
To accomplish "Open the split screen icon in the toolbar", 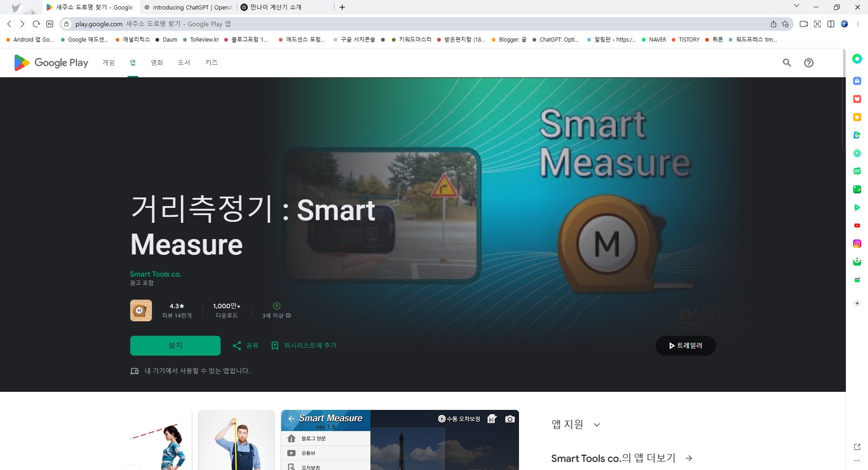I will [831, 24].
